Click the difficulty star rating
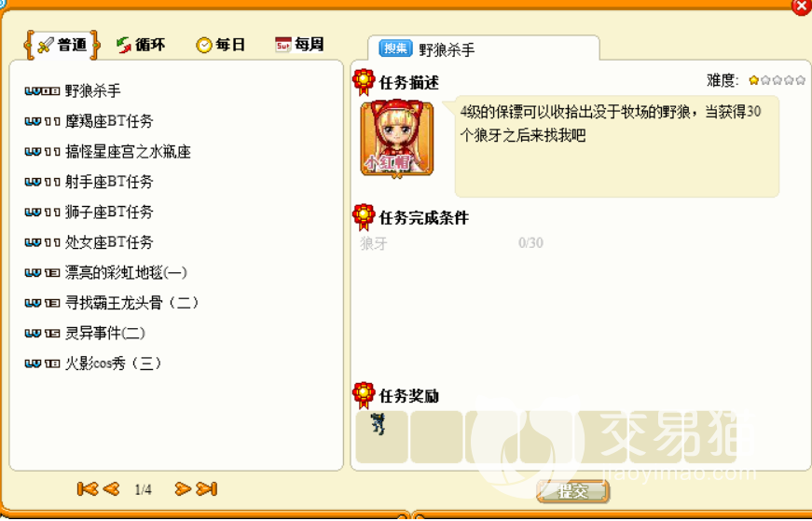The image size is (812, 521). click(x=778, y=80)
